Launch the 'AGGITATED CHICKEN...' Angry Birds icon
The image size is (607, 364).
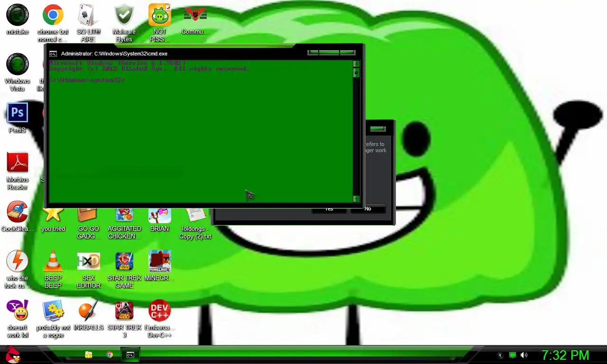(124, 224)
